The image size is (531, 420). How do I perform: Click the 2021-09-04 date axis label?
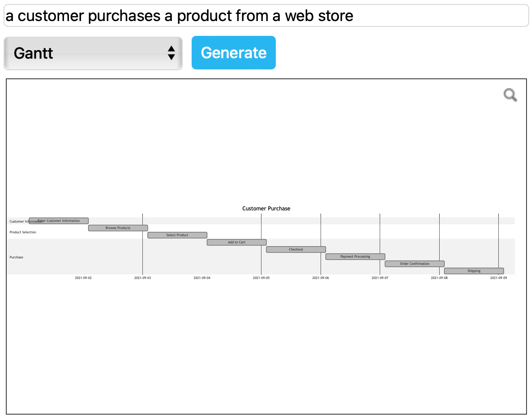[x=202, y=278]
